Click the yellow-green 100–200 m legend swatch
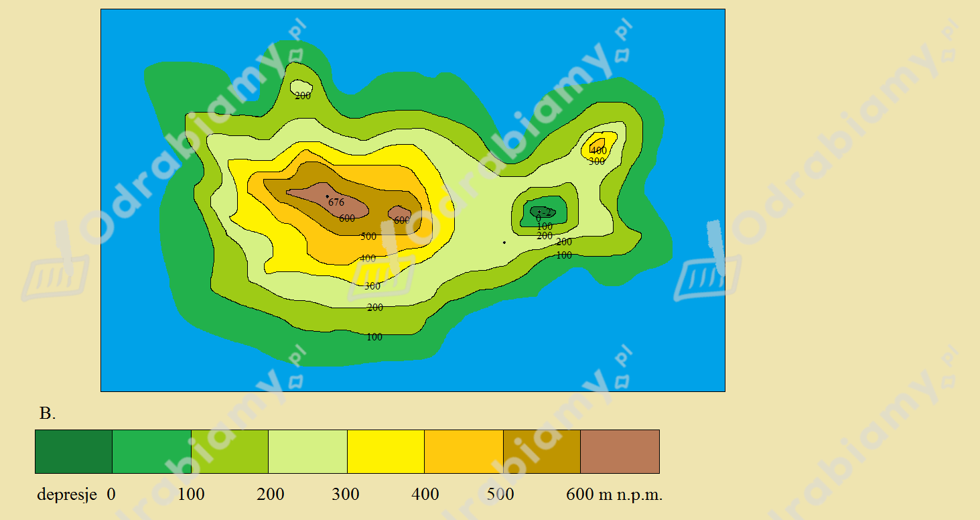Screen dimensions: 980x520 click(230, 452)
